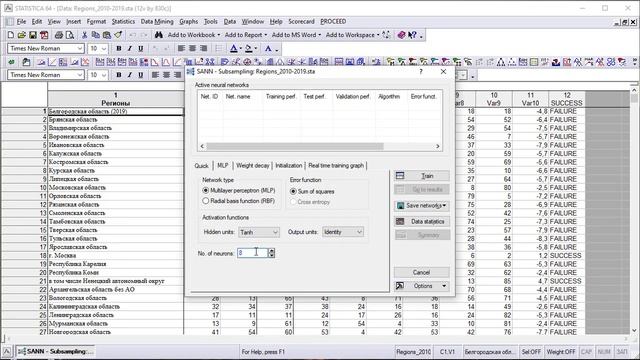Click font color A swatch in toolbar
The image size is (640, 360).
(234, 49)
